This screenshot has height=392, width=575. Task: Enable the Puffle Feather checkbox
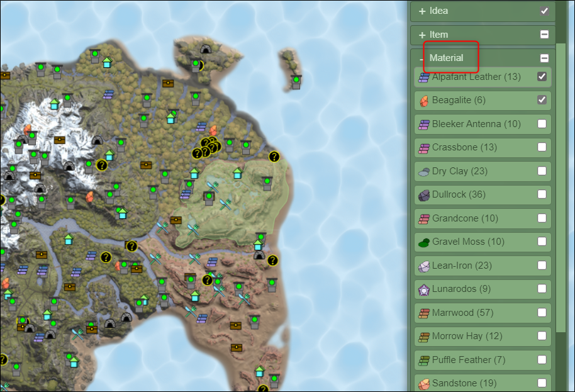(542, 359)
